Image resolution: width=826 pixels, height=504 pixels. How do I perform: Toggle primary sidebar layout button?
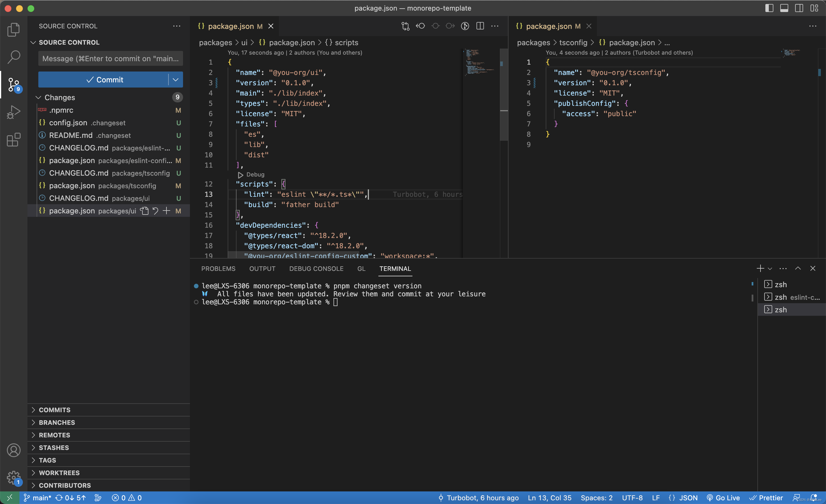pos(769,8)
